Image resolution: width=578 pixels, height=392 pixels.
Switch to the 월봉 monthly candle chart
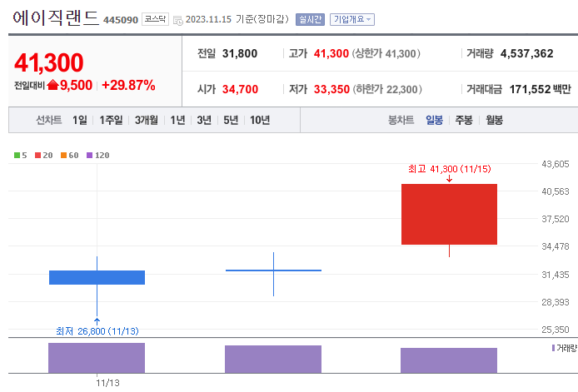[495, 120]
